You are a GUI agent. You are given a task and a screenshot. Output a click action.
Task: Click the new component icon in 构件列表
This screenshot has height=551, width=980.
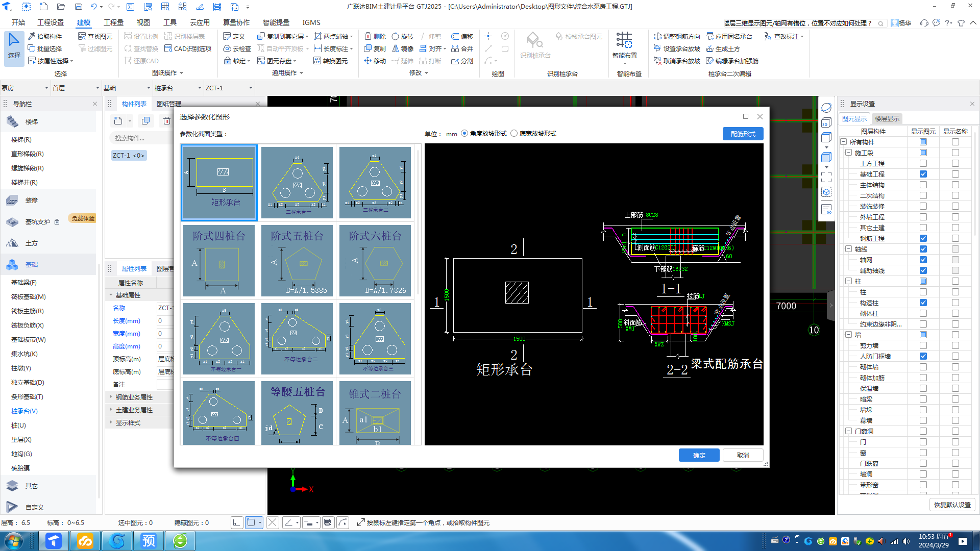pos(118,121)
